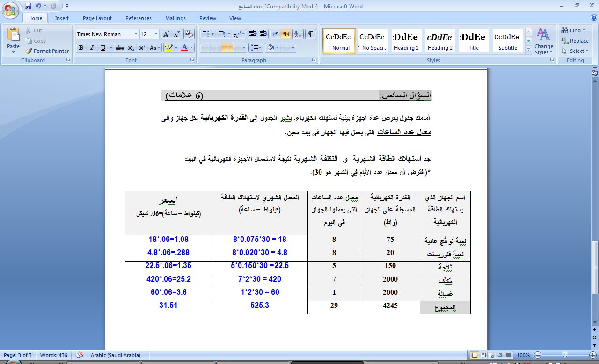Click the Words: 436 status entry
Viewport: 599px width, 364px height.
click(55, 355)
